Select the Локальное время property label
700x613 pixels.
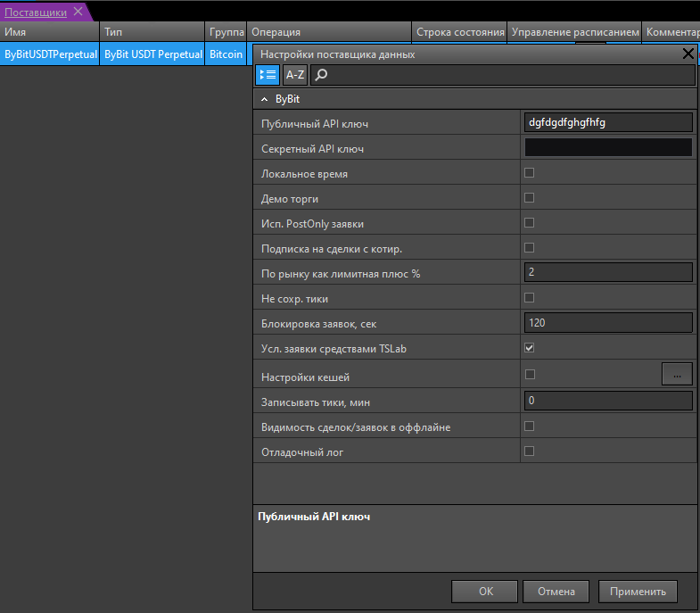click(304, 174)
